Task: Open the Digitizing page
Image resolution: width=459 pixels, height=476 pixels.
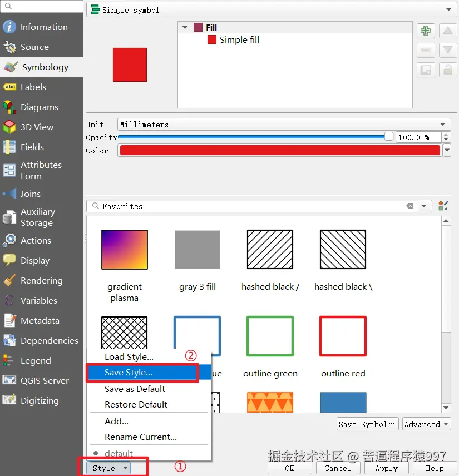Action: 42,401
